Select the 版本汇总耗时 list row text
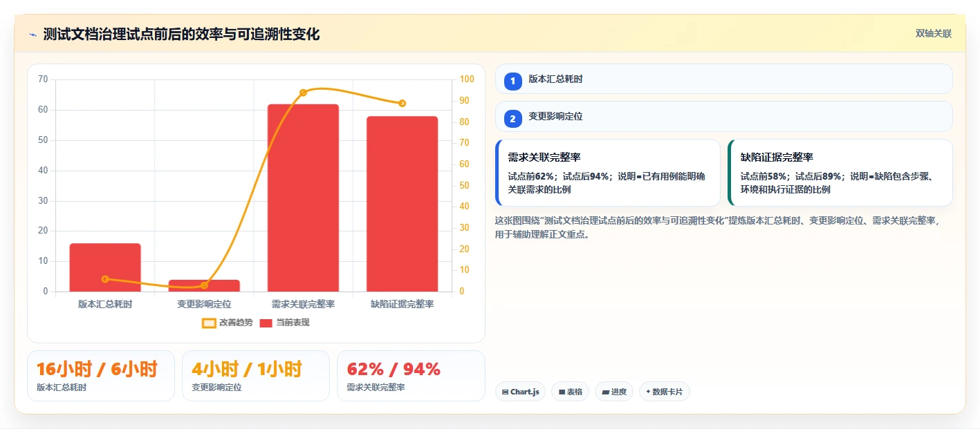The image size is (980, 429). tap(555, 79)
